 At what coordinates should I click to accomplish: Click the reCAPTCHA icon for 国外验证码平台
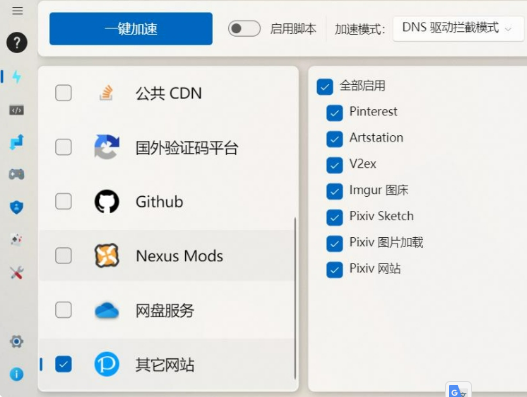[x=107, y=147]
